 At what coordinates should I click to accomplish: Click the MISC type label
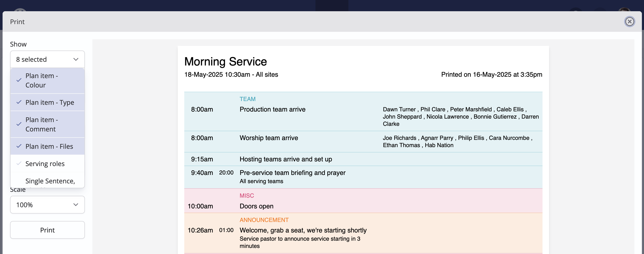point(247,196)
